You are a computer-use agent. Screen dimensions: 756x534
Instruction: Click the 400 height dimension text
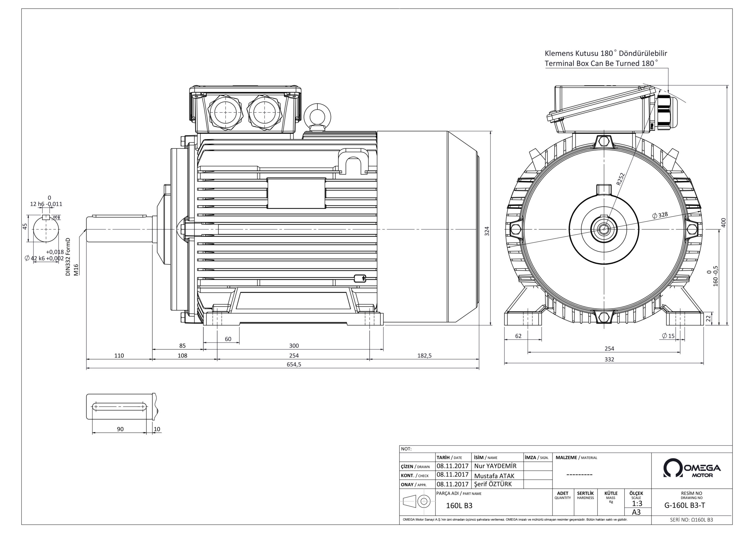(724, 222)
